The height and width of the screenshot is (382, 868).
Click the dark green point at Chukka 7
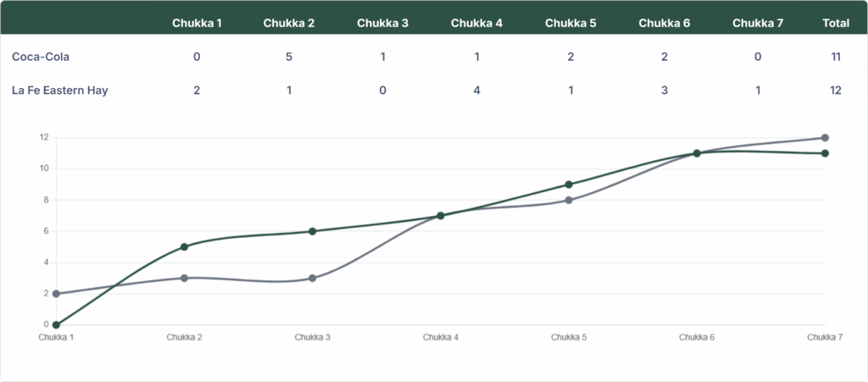click(825, 153)
